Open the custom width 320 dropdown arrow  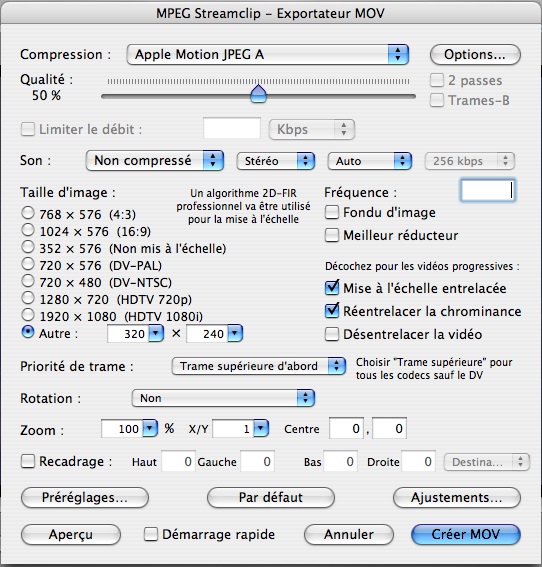point(156,333)
